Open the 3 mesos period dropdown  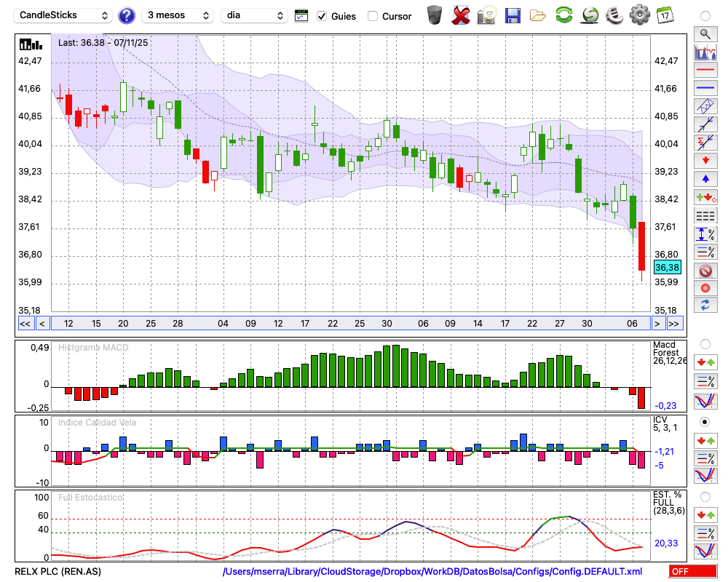pyautogui.click(x=178, y=15)
